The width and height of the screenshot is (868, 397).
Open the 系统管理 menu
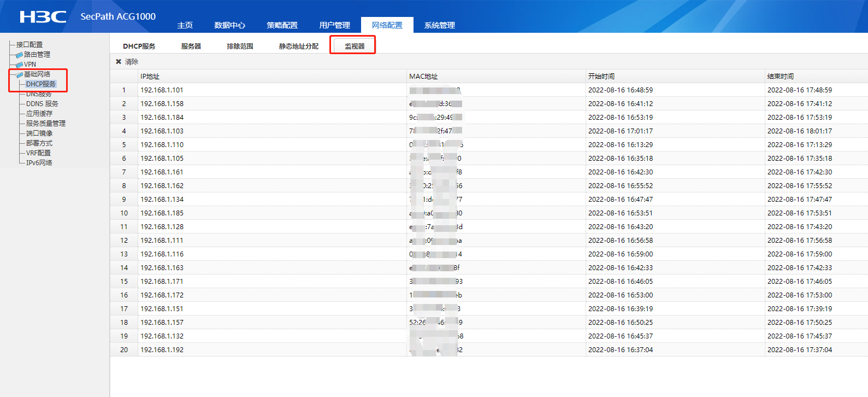439,25
